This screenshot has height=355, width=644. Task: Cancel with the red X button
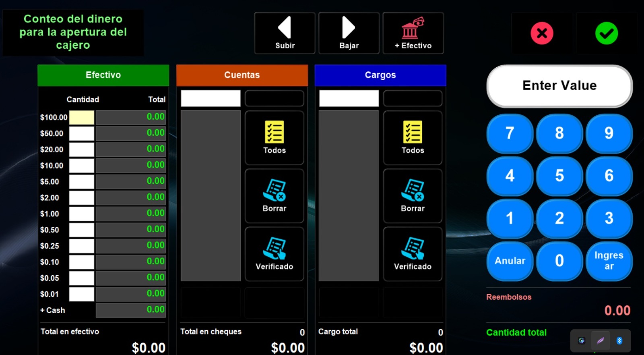[542, 33]
